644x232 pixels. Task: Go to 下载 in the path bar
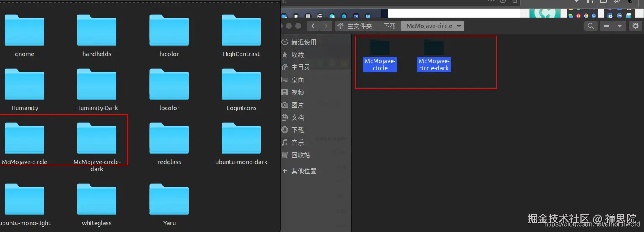[389, 26]
